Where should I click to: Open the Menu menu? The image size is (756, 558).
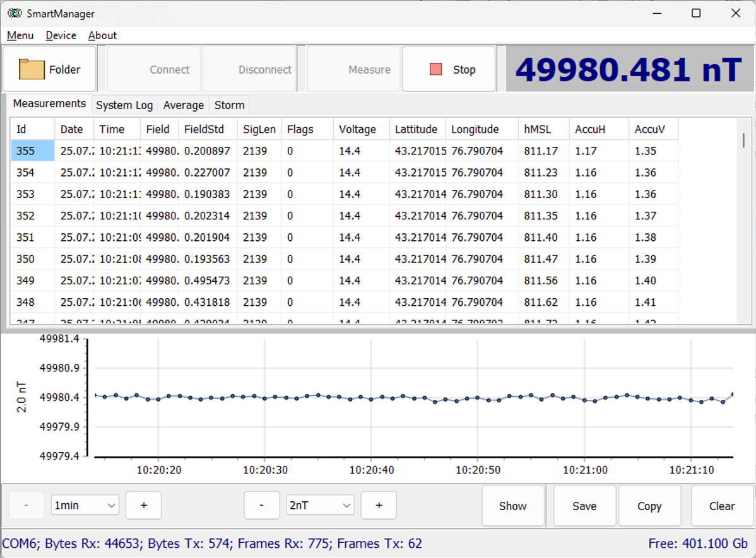coord(20,35)
